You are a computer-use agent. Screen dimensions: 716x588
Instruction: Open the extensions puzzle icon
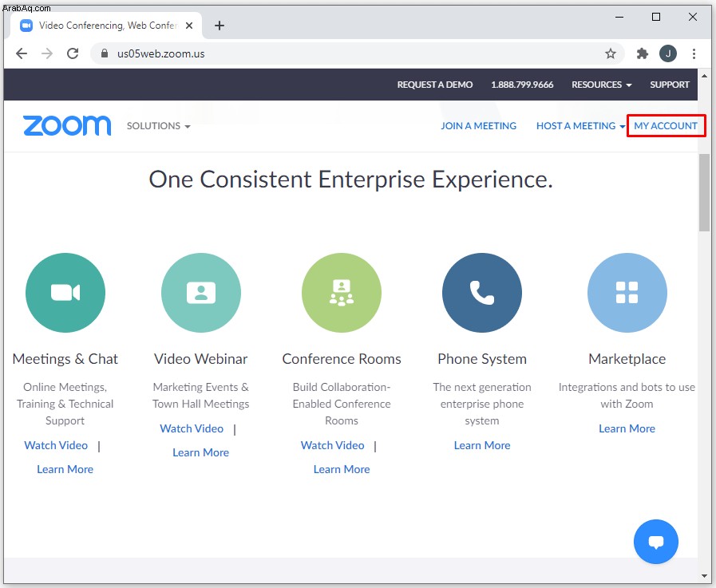coord(642,54)
